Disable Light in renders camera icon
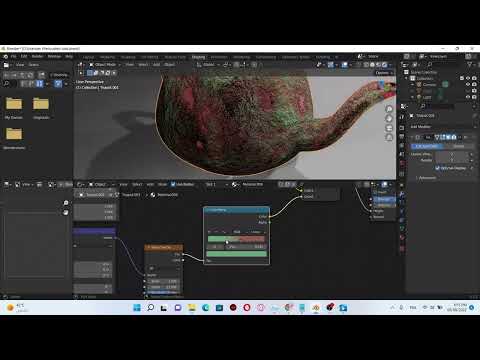480x360 pixels. [x=474, y=97]
